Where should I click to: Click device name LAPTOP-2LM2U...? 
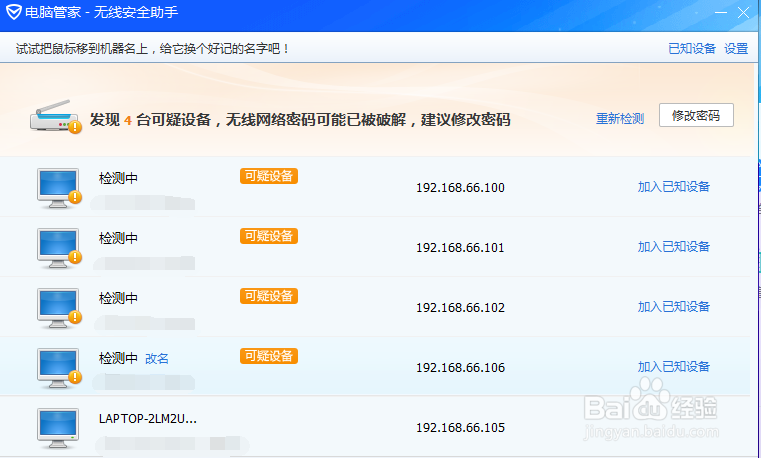coord(148,419)
